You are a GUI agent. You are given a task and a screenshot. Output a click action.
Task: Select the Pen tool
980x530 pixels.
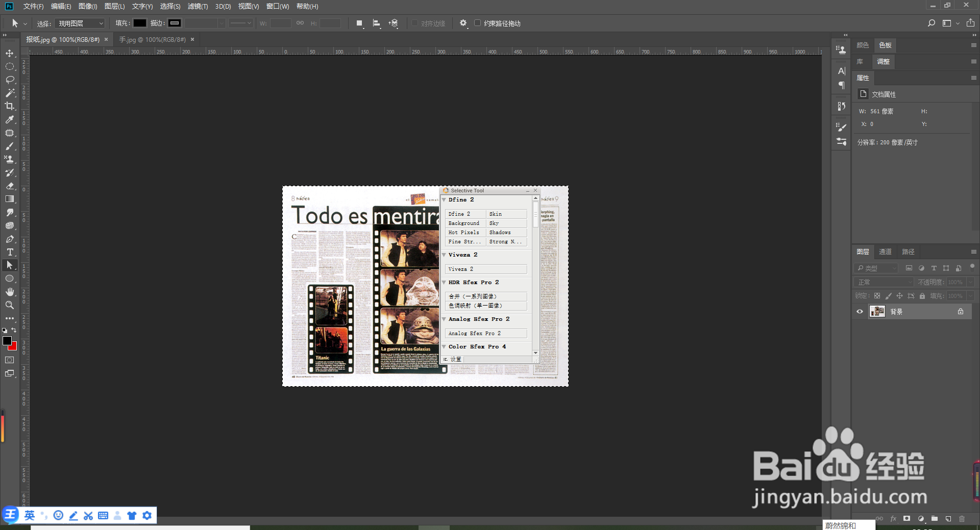[x=10, y=239]
